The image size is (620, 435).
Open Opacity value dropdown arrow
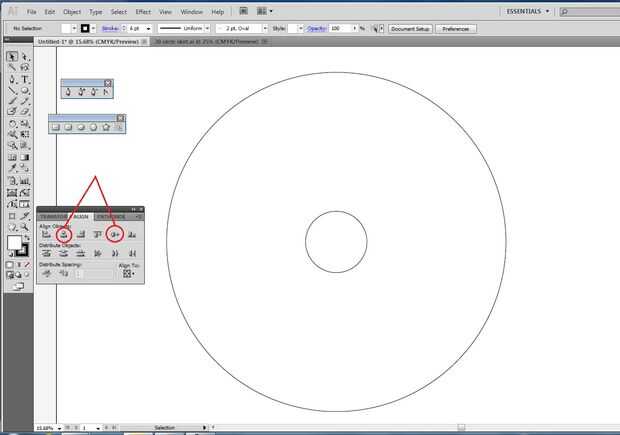[355, 28]
